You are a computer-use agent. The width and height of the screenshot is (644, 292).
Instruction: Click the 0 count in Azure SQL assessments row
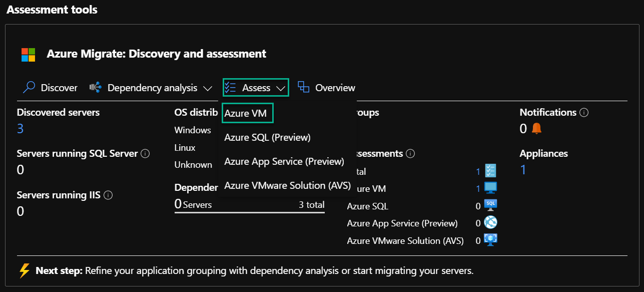[x=478, y=206]
